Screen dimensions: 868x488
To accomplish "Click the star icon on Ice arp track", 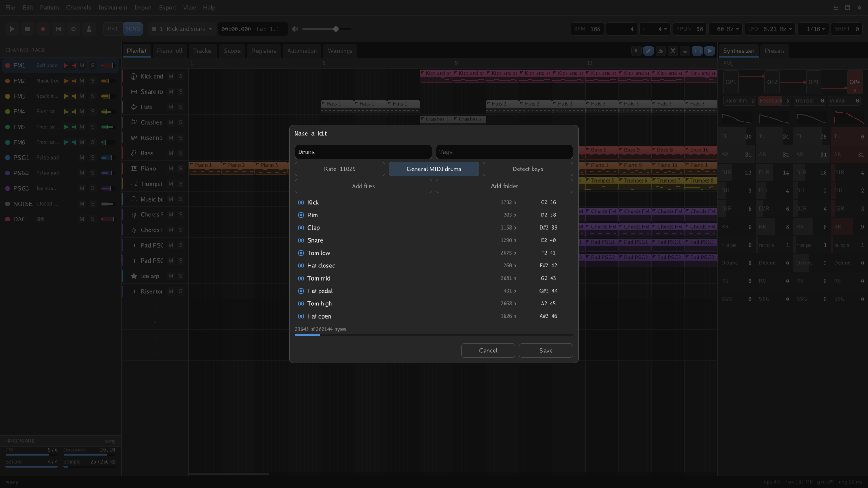I will click(x=134, y=276).
